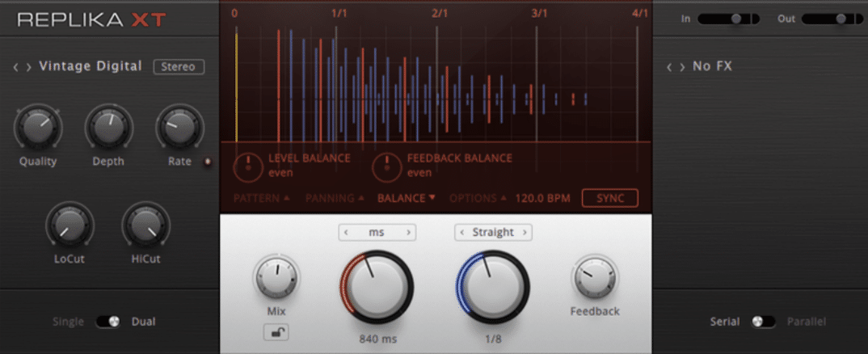Collapse the BALANCE section
The image size is (868, 354).
tap(407, 198)
